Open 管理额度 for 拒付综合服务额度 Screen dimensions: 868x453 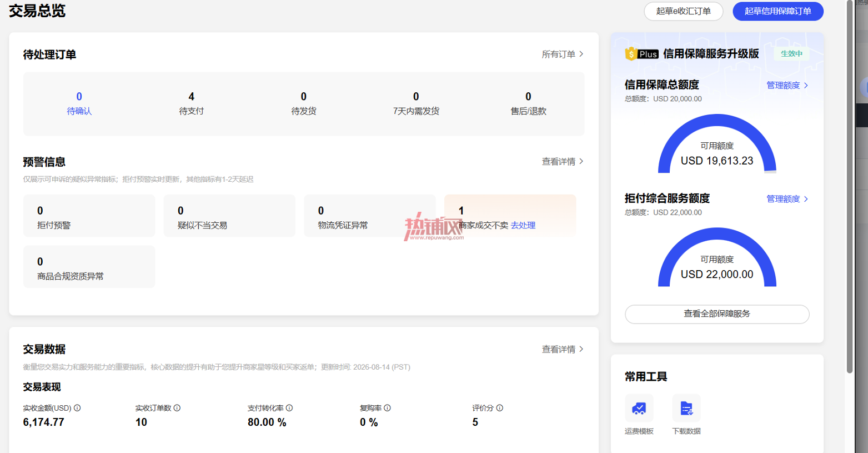pyautogui.click(x=783, y=199)
